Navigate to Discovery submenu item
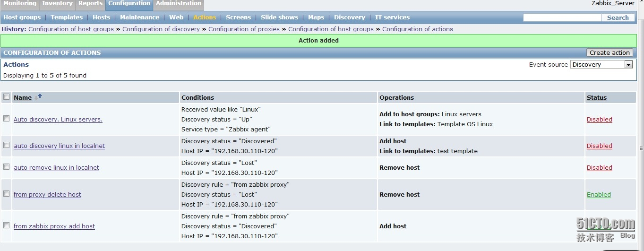 coord(350,17)
